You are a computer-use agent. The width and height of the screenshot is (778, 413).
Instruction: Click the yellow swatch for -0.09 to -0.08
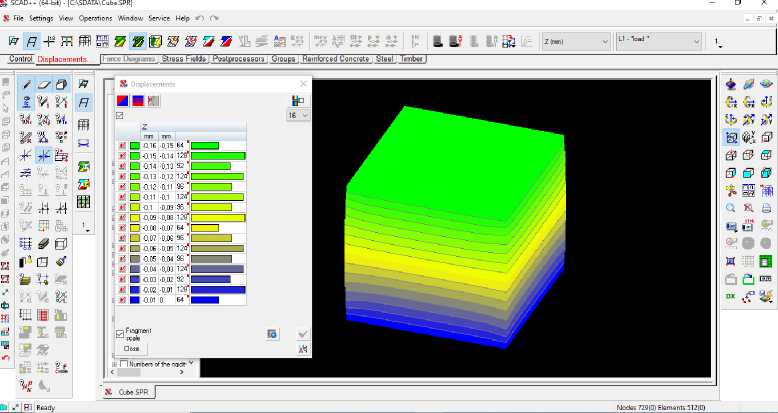point(134,217)
